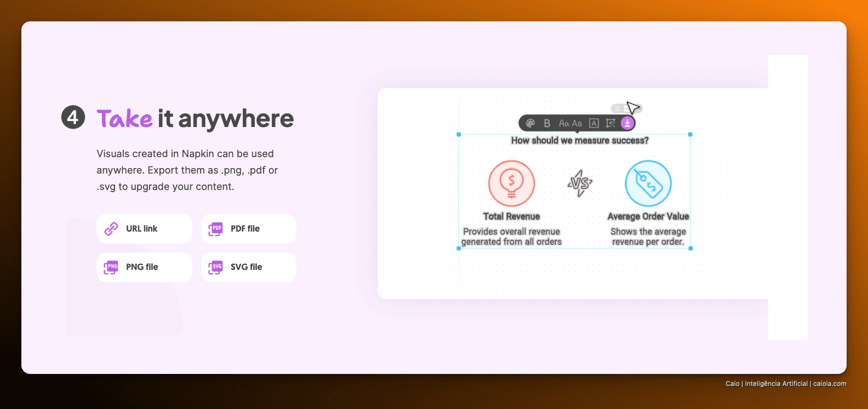Choose the handwritten Aa font style
The image size is (868, 409).
click(x=564, y=123)
